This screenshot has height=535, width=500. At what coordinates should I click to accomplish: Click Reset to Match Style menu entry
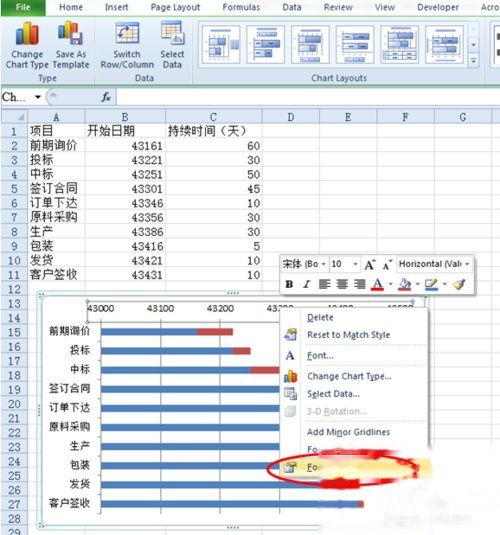(x=348, y=335)
